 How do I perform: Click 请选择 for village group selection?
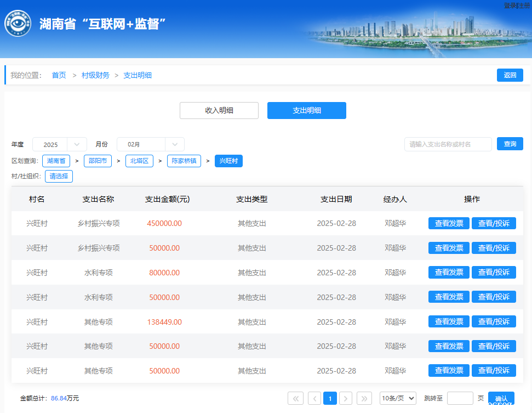tap(59, 176)
